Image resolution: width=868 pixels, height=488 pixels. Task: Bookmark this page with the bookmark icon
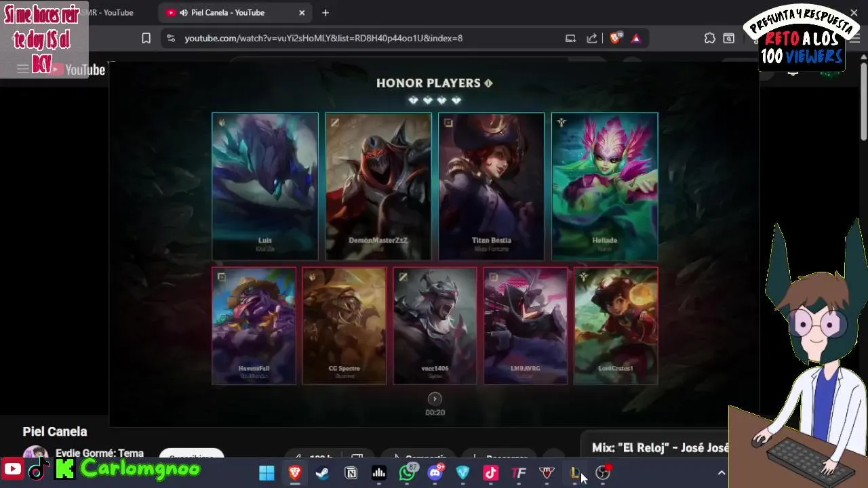point(146,39)
